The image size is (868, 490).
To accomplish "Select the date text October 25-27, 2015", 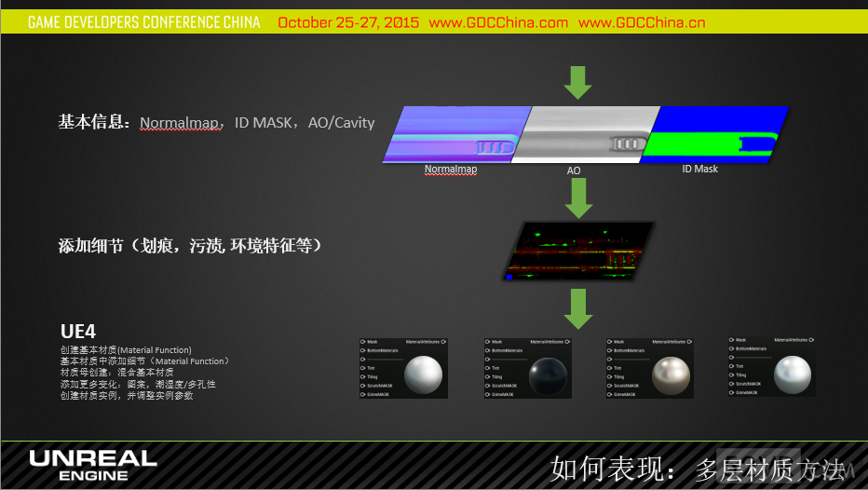I will pyautogui.click(x=348, y=22).
